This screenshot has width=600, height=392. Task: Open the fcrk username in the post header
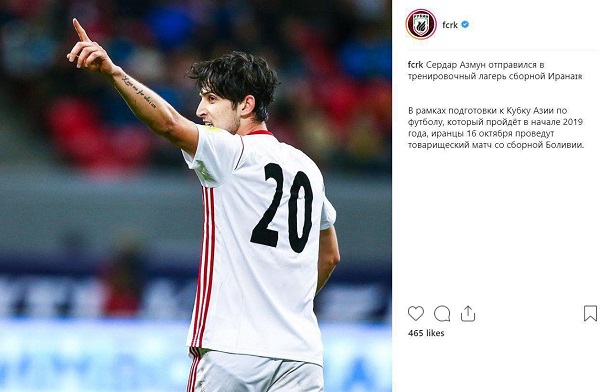click(450, 25)
